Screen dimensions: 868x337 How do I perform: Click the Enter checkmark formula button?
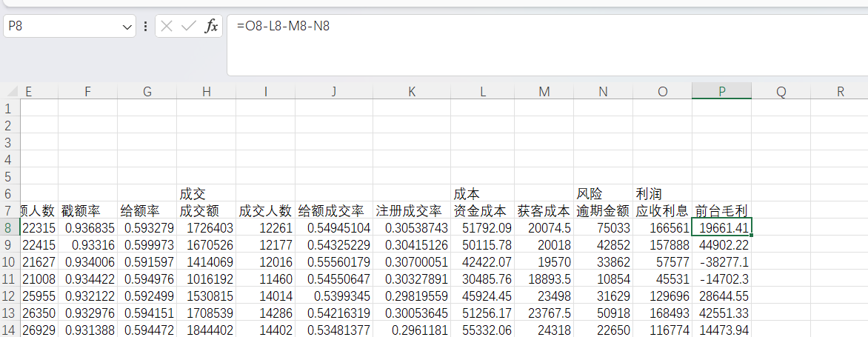(x=189, y=27)
